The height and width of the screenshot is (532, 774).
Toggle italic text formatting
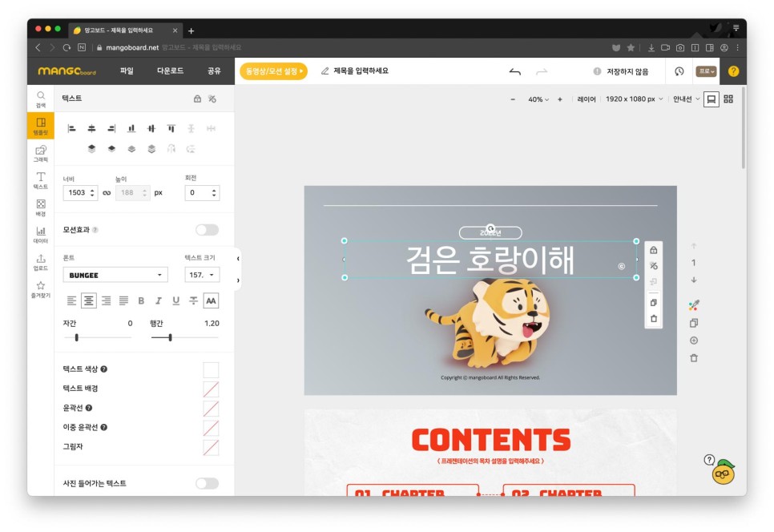[159, 300]
